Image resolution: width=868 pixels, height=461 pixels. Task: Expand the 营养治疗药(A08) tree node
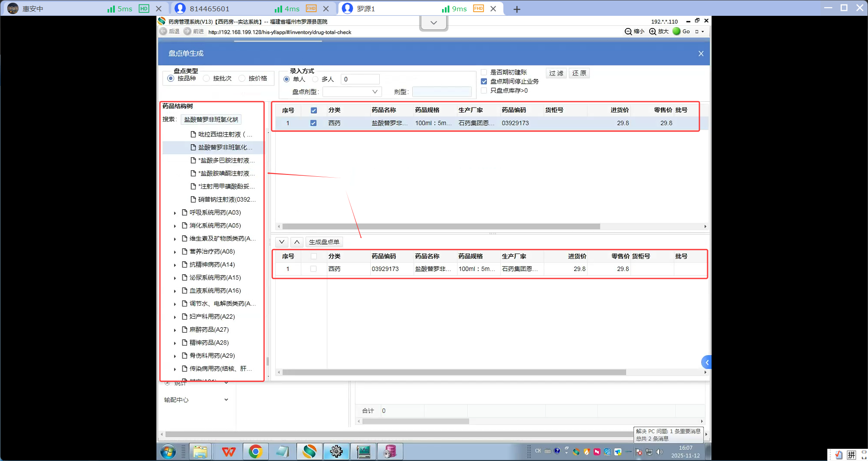[x=175, y=252]
